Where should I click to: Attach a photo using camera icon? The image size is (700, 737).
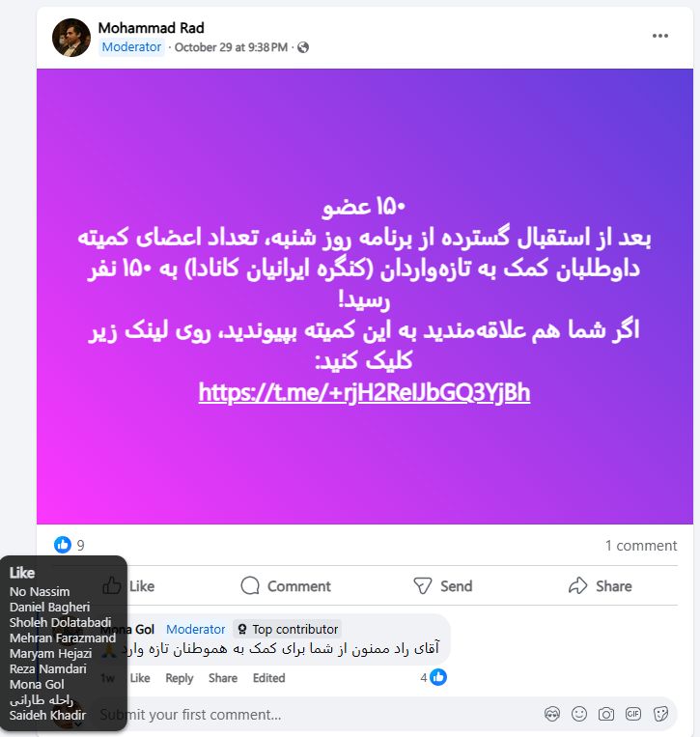tap(606, 715)
